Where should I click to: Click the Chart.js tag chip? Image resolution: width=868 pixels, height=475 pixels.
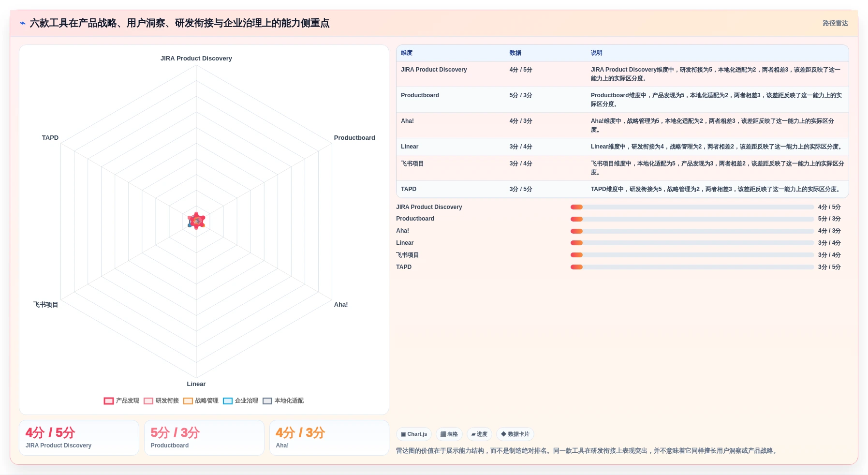pos(414,434)
